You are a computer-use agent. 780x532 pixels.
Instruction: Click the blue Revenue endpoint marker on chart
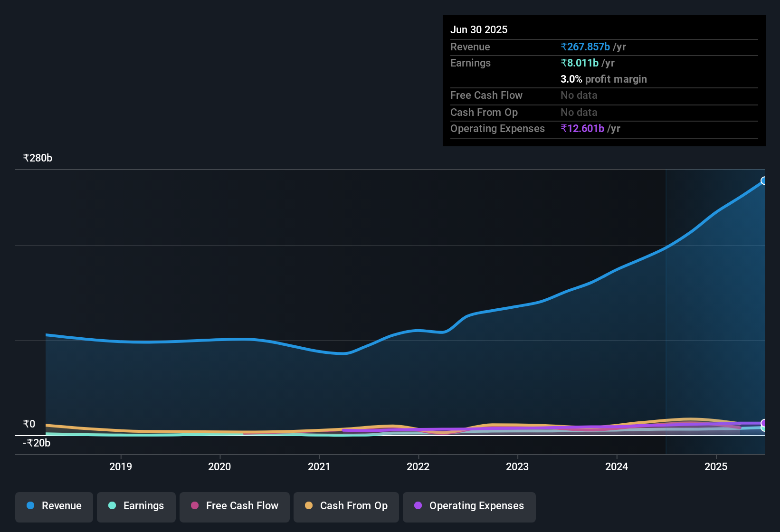point(764,180)
